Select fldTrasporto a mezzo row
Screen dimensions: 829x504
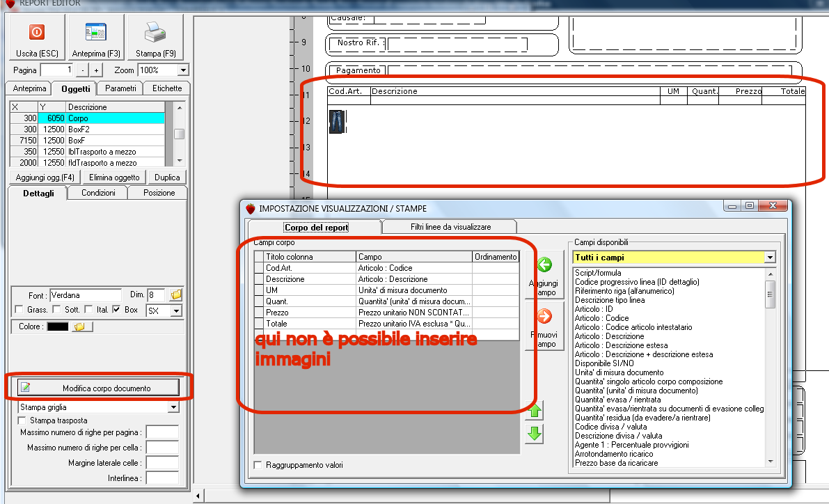point(87,163)
